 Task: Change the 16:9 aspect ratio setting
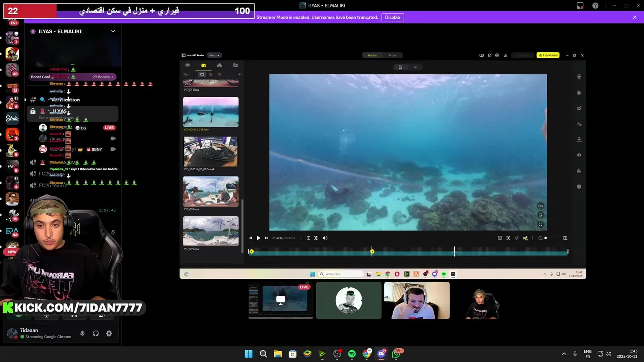point(540,206)
